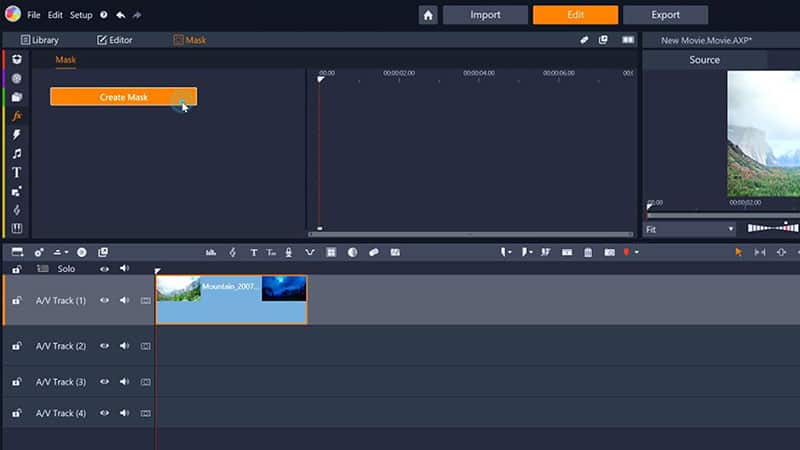Click the undo arrow in top bar
Image resolution: width=800 pixels, height=450 pixels.
(x=121, y=16)
